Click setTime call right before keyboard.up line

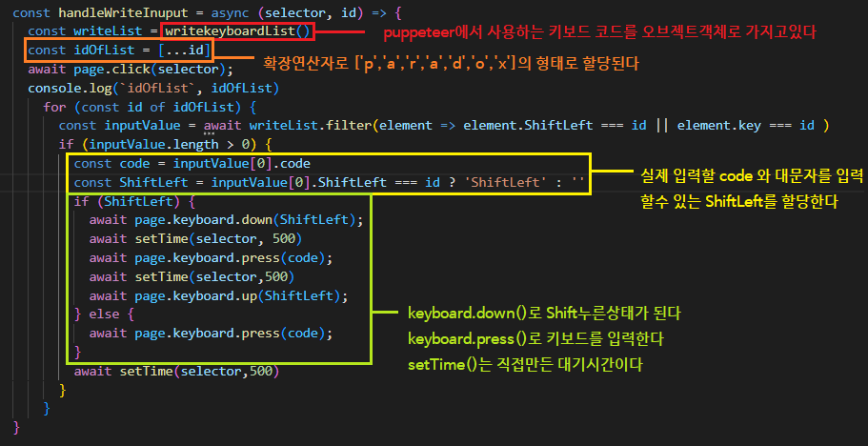coord(214,277)
